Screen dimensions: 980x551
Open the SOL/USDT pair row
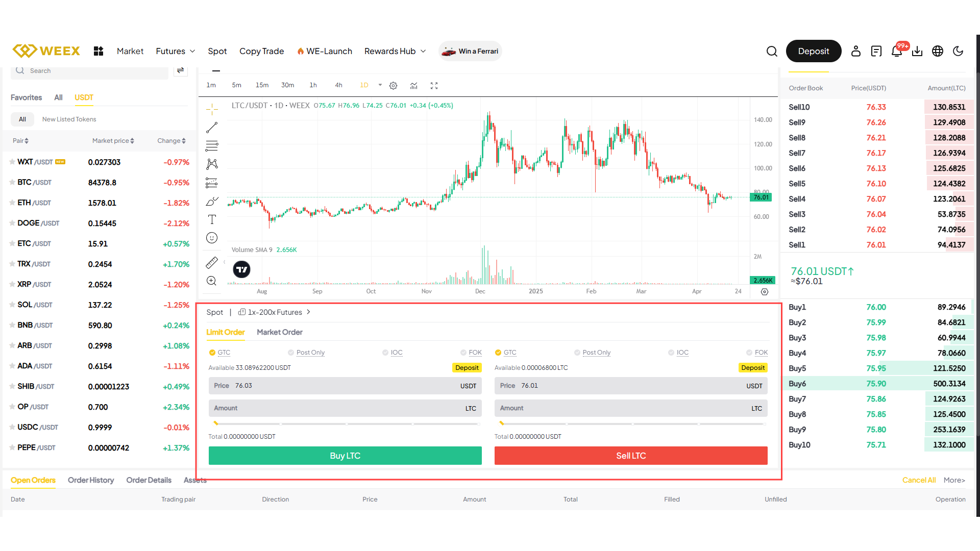point(100,305)
